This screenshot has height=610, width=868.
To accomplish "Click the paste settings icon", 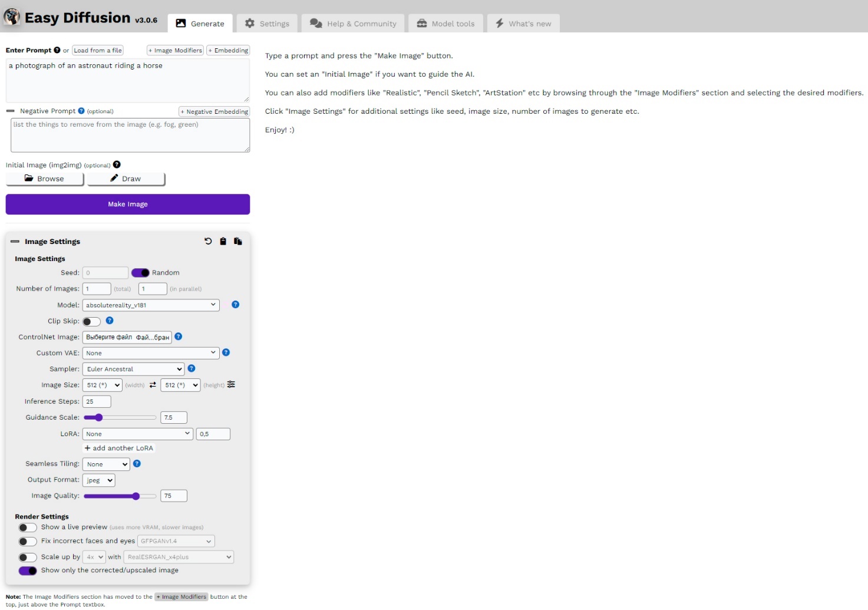I will 238,241.
